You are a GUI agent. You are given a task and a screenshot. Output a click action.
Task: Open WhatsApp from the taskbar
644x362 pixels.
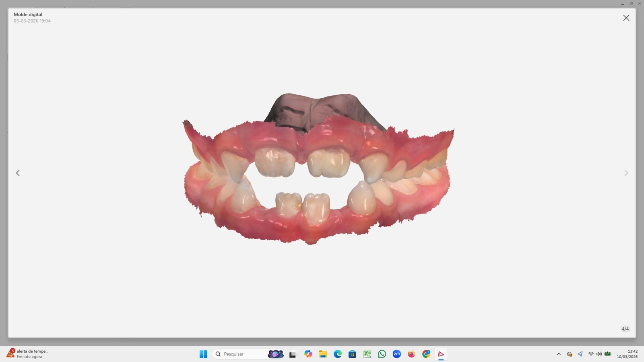click(x=382, y=354)
